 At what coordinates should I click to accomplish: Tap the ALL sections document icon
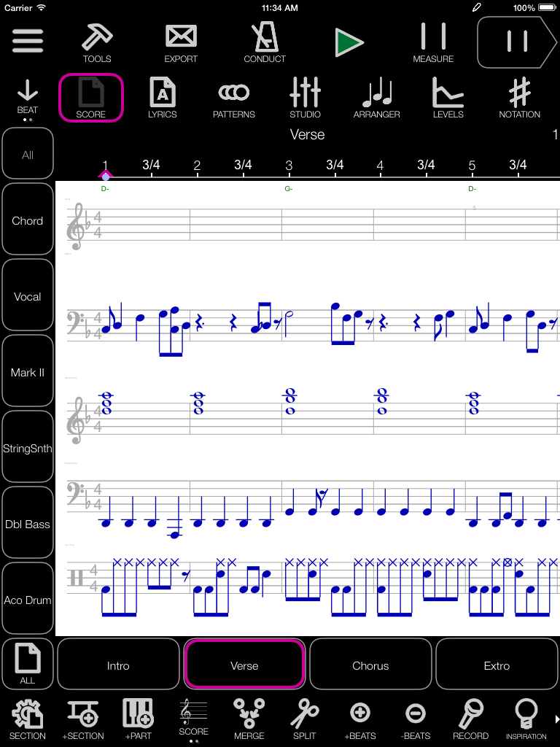click(x=28, y=664)
